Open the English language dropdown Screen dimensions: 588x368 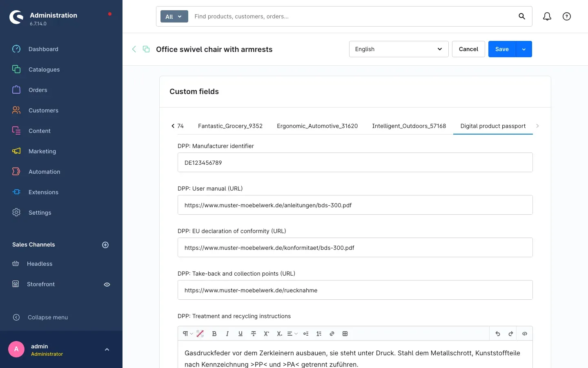[399, 49]
